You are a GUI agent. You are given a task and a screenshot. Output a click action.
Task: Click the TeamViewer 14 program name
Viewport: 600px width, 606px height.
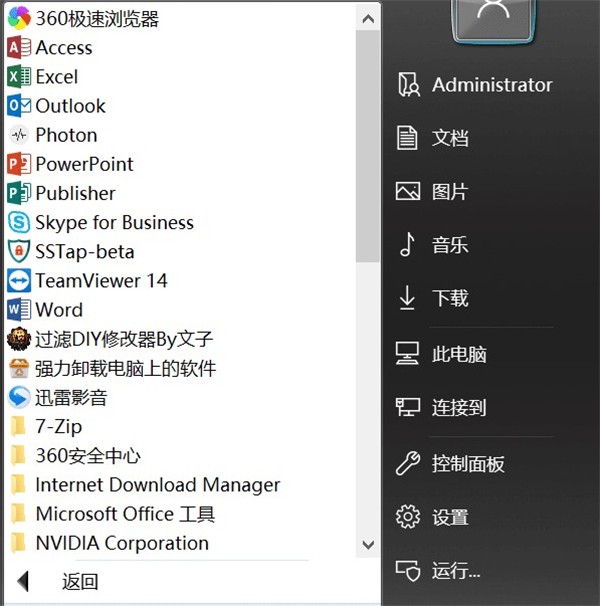click(101, 281)
